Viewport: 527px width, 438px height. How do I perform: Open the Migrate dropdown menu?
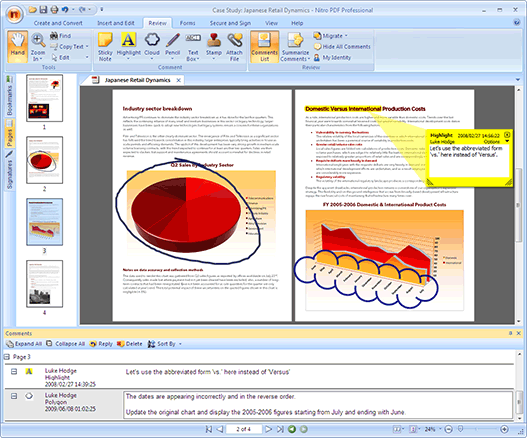[331, 36]
